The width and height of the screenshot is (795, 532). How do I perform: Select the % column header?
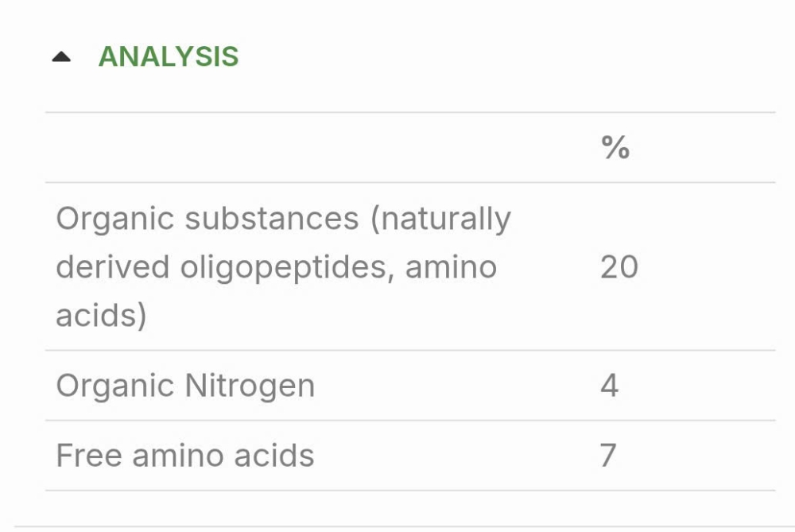(615, 148)
